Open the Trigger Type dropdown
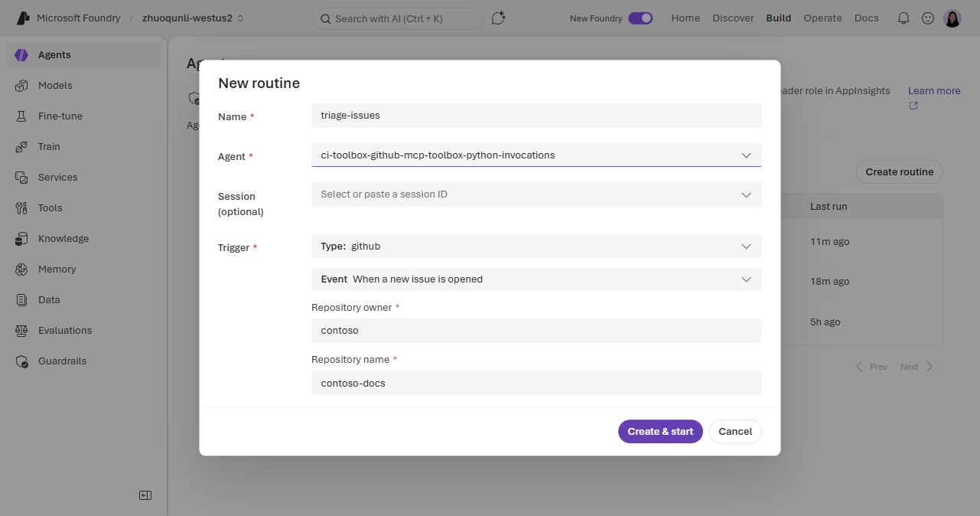This screenshot has height=516, width=980. point(536,247)
